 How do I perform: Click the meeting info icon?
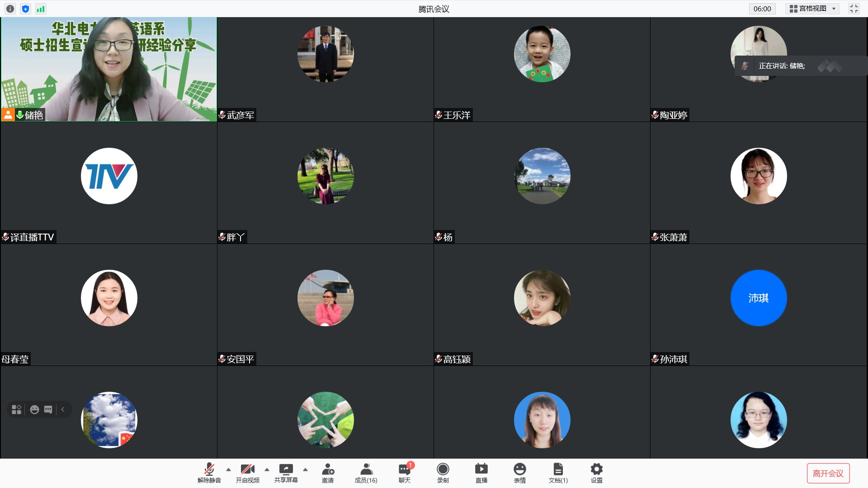[10, 9]
